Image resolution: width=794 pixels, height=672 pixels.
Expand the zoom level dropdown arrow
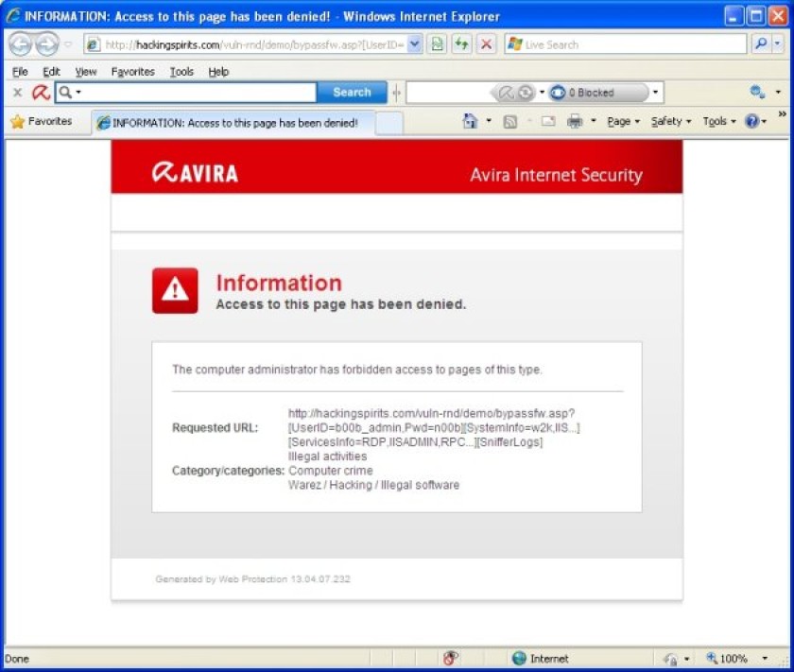(765, 659)
